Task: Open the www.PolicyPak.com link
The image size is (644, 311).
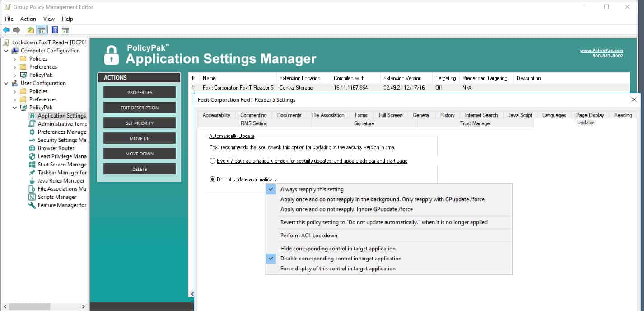Action: (x=602, y=51)
